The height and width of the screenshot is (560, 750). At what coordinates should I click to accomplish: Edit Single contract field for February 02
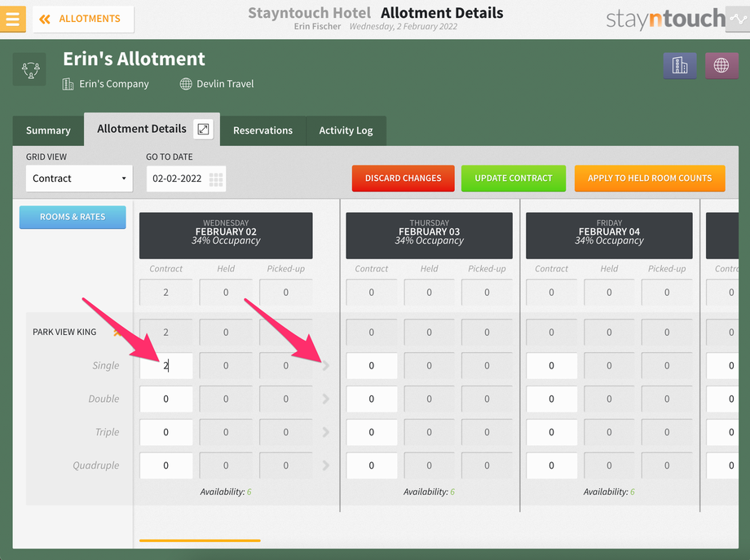click(166, 366)
